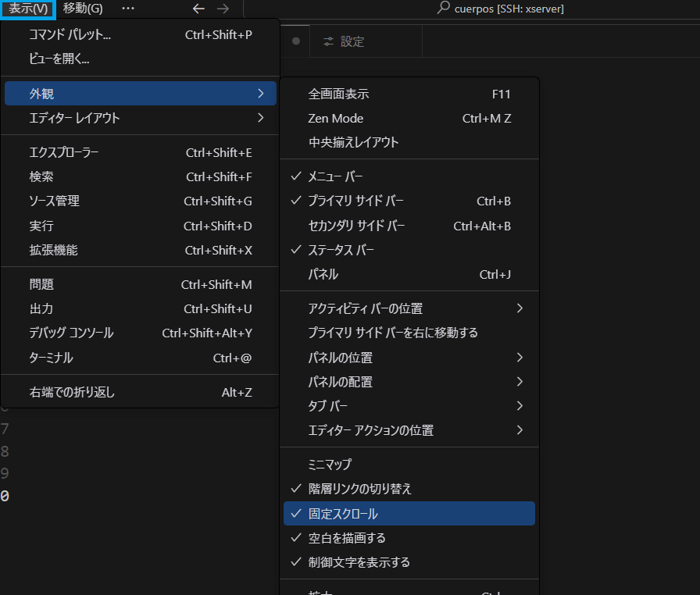Open ソース管理 view
Screen dimensions: 700x595
click(140, 201)
